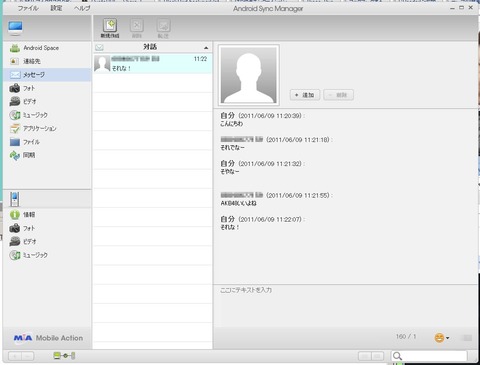Click the + 追加 button
The image size is (480, 365).
click(x=305, y=95)
